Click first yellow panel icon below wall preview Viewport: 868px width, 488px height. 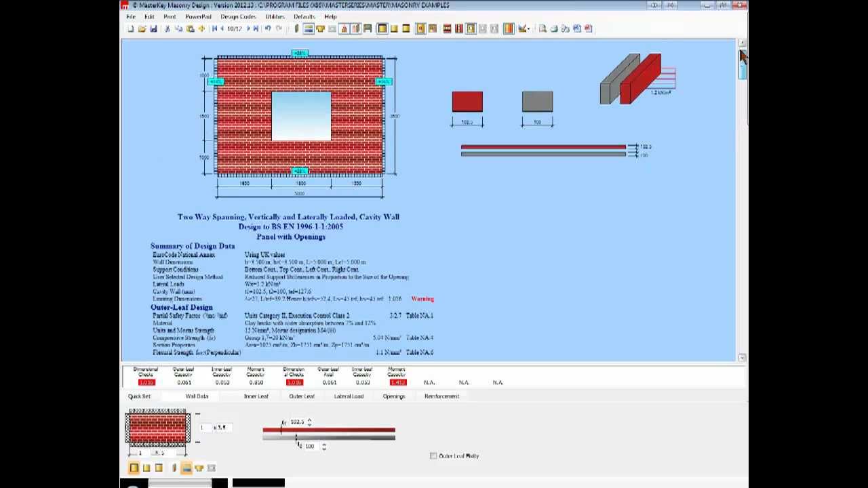134,468
